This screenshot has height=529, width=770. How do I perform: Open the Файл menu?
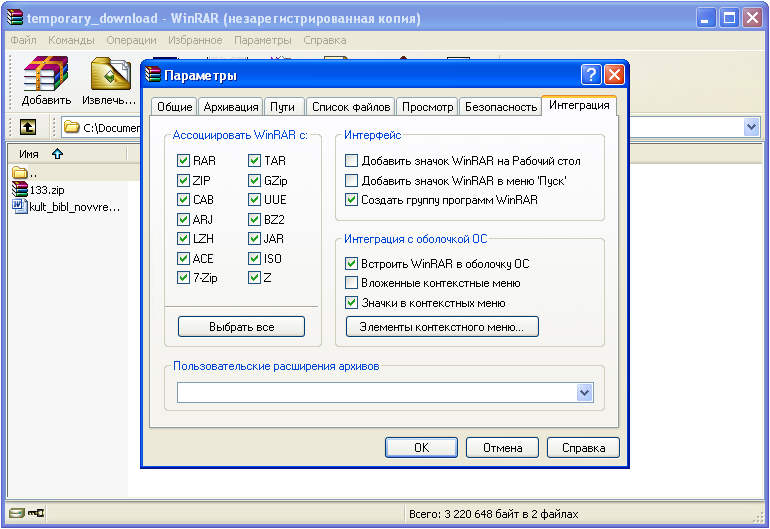[23, 40]
